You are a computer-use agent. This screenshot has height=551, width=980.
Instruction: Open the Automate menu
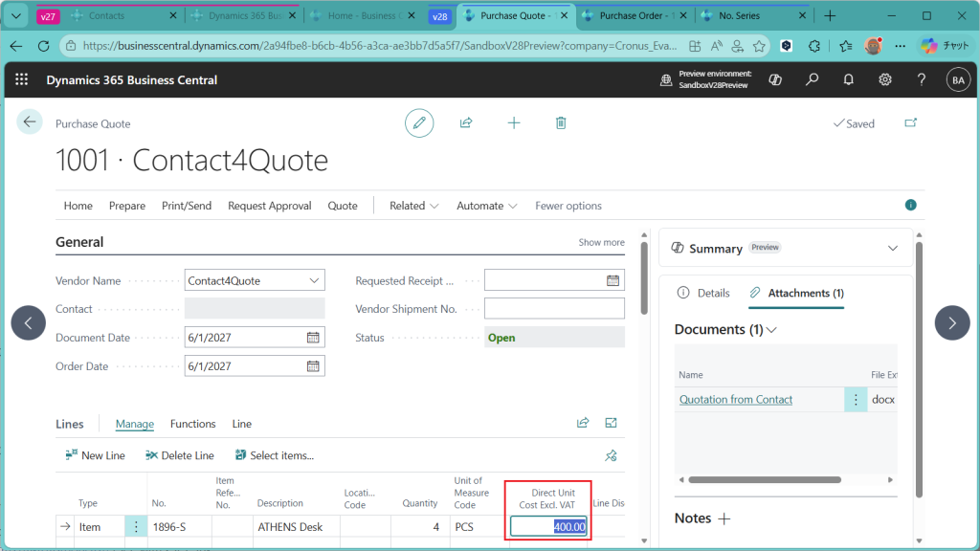[487, 206]
